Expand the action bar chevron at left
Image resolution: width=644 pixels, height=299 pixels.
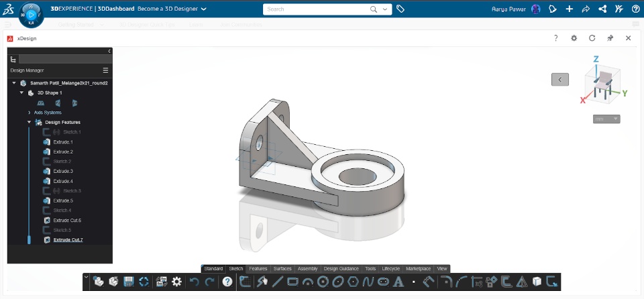[86, 278]
